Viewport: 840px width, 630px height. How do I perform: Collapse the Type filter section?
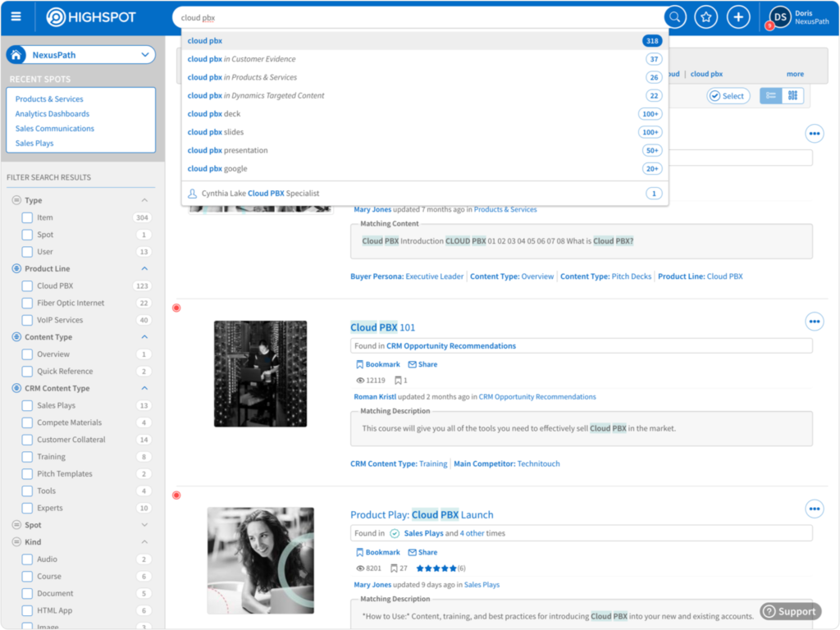[144, 200]
